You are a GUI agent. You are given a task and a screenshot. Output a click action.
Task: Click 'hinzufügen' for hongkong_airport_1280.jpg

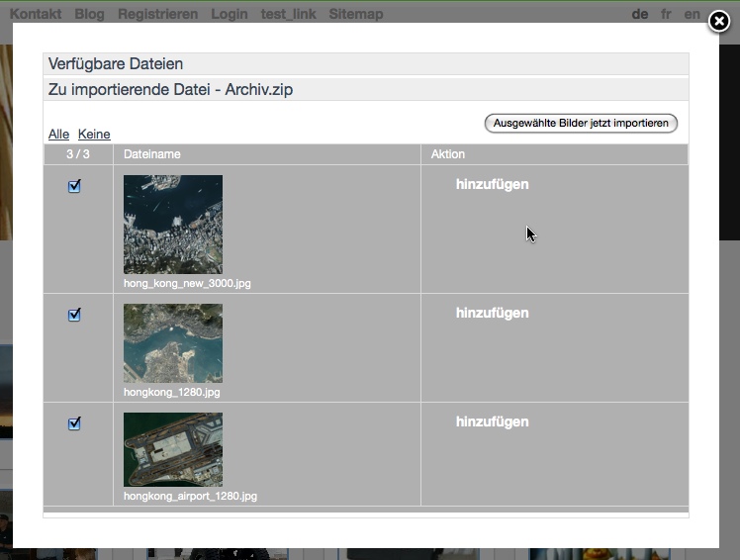tap(492, 421)
